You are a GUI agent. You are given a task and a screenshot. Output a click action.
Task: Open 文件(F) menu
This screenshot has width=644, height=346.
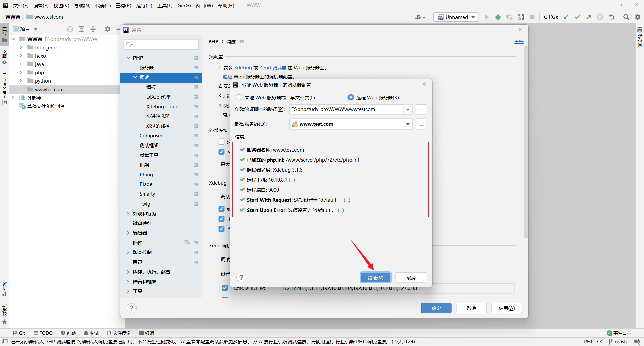click(21, 6)
